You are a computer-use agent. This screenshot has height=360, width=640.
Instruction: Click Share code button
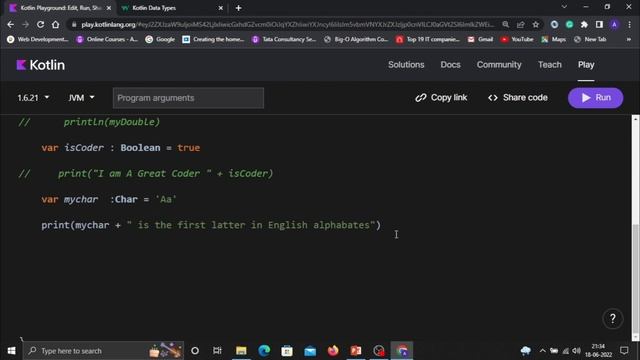518,98
